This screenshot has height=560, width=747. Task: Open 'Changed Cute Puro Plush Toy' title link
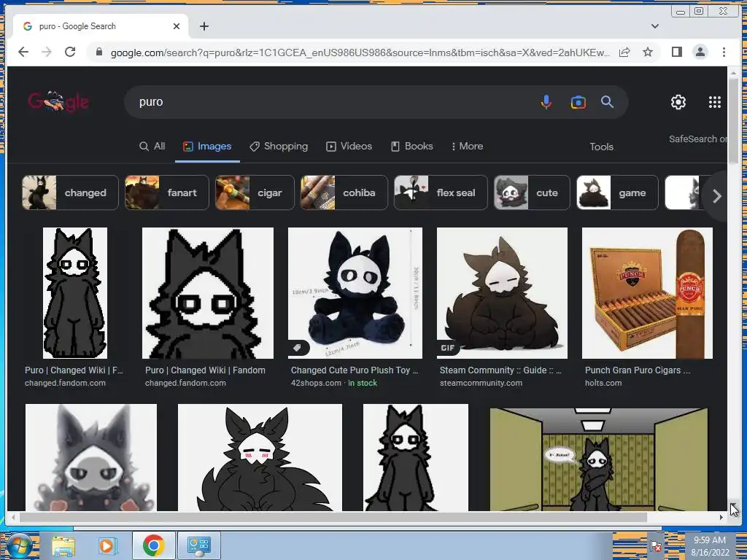pos(355,370)
